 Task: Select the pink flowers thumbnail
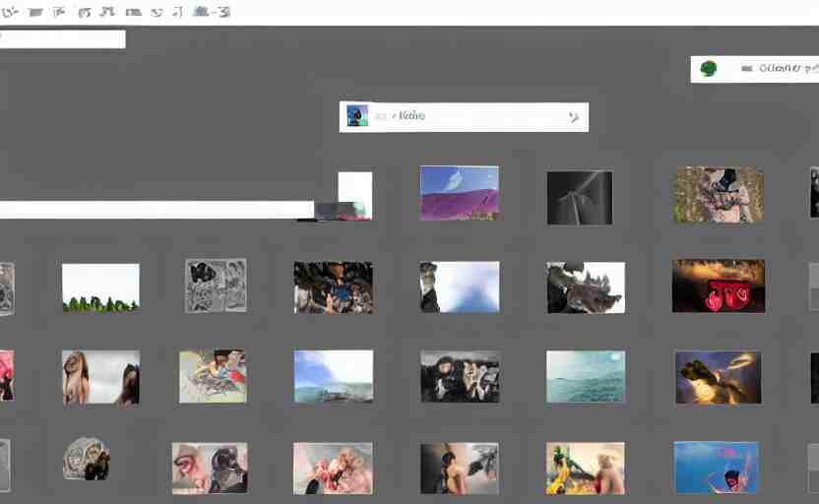pos(333,468)
